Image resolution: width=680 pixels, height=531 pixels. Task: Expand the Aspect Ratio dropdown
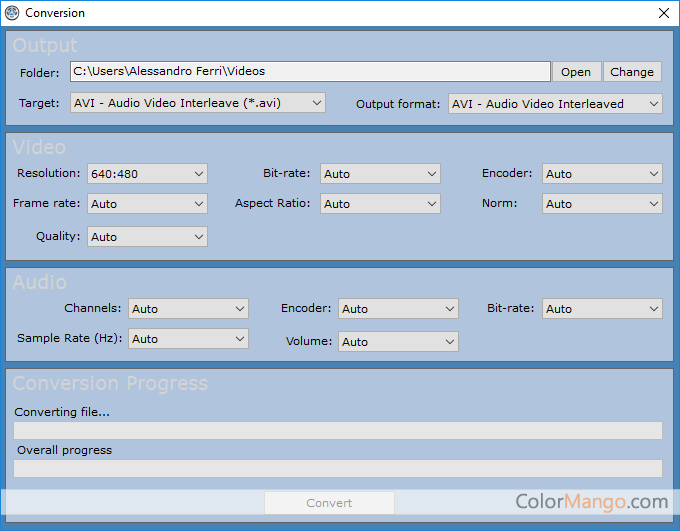click(380, 204)
